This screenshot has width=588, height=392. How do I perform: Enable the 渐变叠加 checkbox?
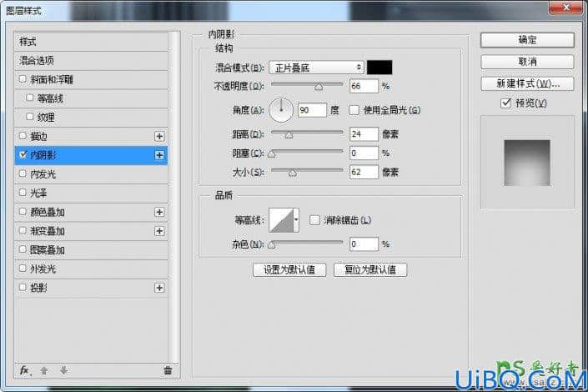click(23, 230)
